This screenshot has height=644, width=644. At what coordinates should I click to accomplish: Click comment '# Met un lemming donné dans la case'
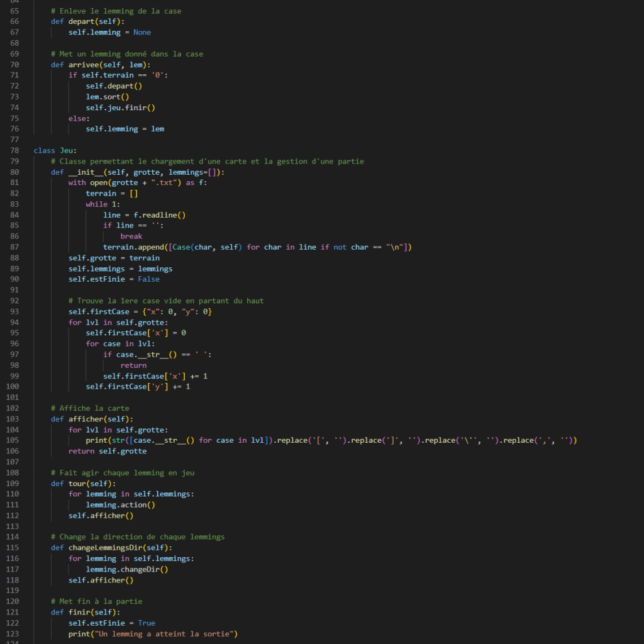[x=127, y=54]
